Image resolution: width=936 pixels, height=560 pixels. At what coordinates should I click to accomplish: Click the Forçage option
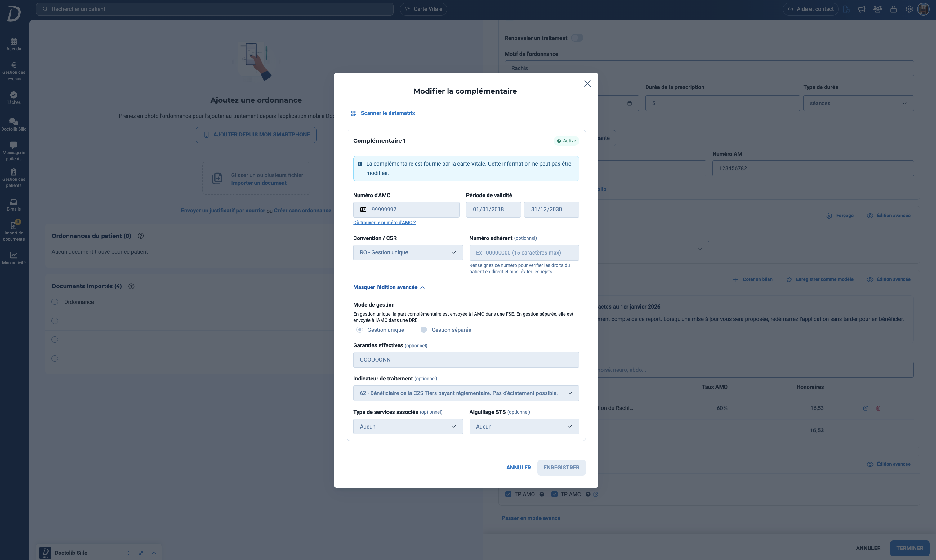pyautogui.click(x=840, y=216)
